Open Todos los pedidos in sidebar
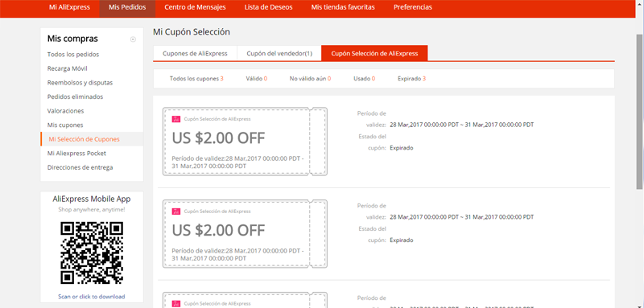Image resolution: width=644 pixels, height=308 pixels. (73, 54)
